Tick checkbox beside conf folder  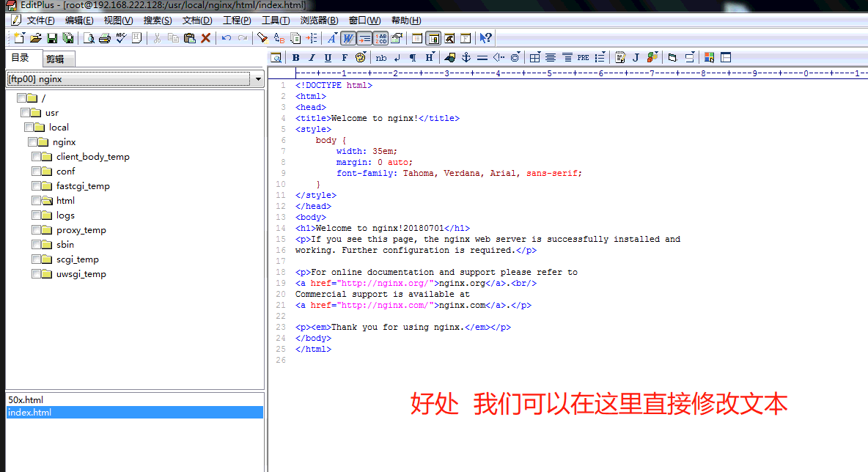point(37,171)
